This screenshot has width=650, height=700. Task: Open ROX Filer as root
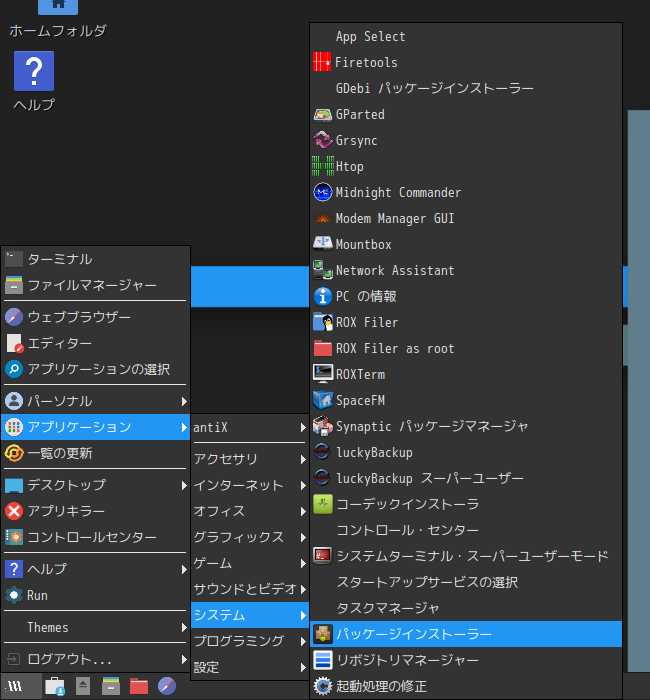pos(466,348)
